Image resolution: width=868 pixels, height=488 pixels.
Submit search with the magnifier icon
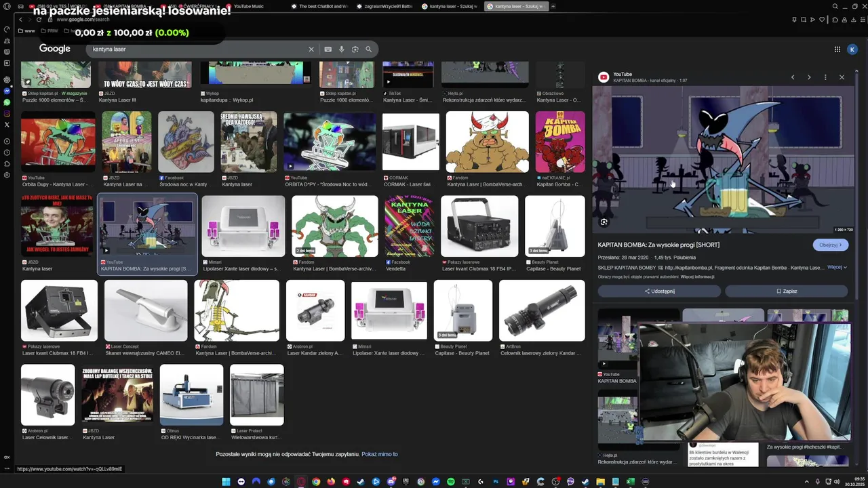pos(369,49)
